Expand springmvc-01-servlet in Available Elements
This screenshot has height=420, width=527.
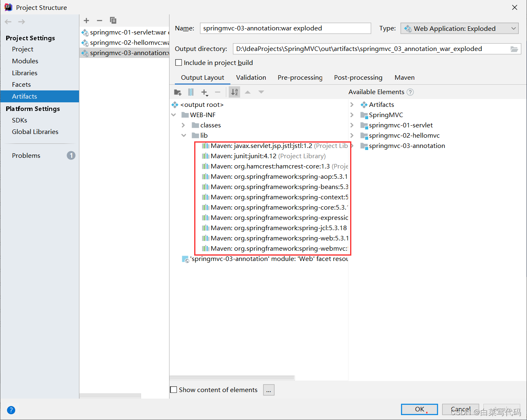pyautogui.click(x=352, y=125)
